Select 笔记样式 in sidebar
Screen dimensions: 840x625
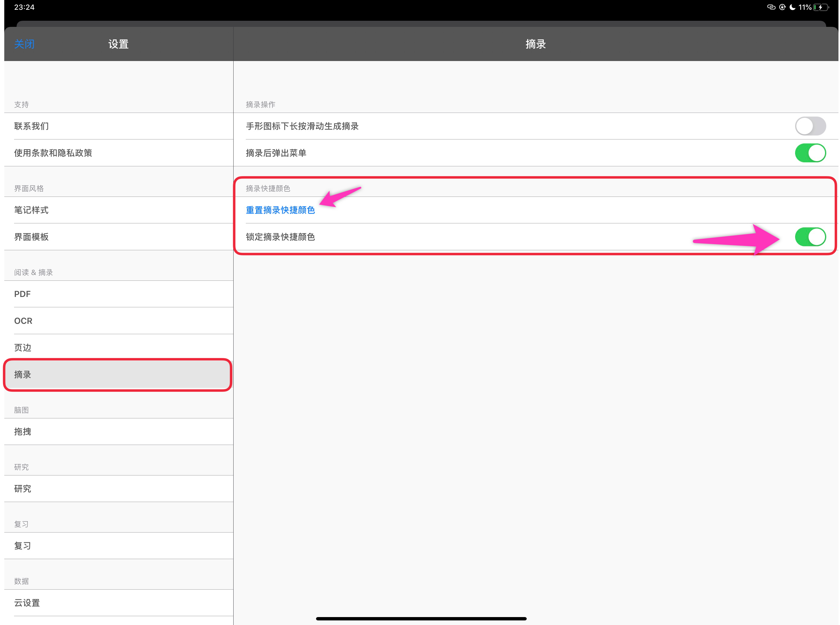[x=118, y=210]
